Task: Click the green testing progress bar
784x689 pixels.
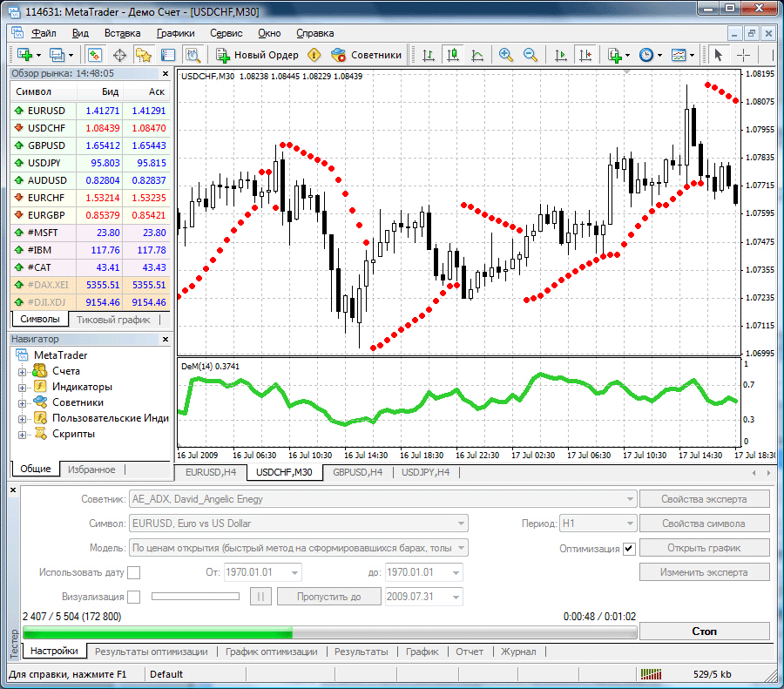Action: coord(330,634)
